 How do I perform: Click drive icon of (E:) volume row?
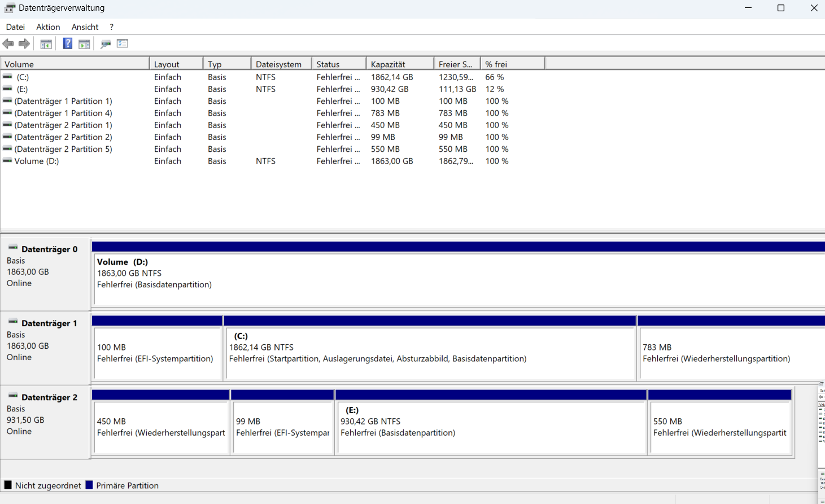pyautogui.click(x=7, y=89)
